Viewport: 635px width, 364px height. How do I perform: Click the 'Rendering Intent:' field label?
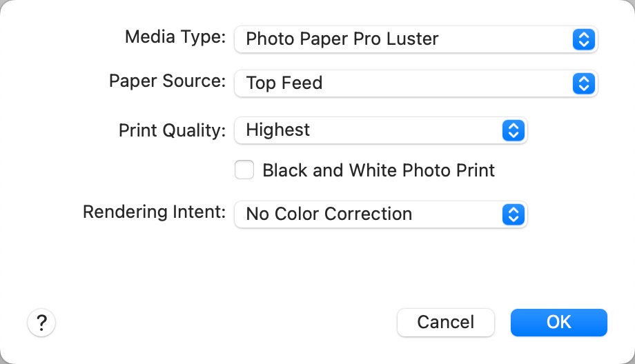click(x=154, y=212)
